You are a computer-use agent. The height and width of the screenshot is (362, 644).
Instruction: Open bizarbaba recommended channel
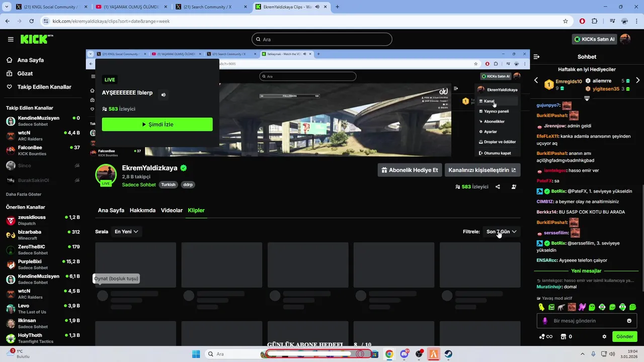(43, 235)
